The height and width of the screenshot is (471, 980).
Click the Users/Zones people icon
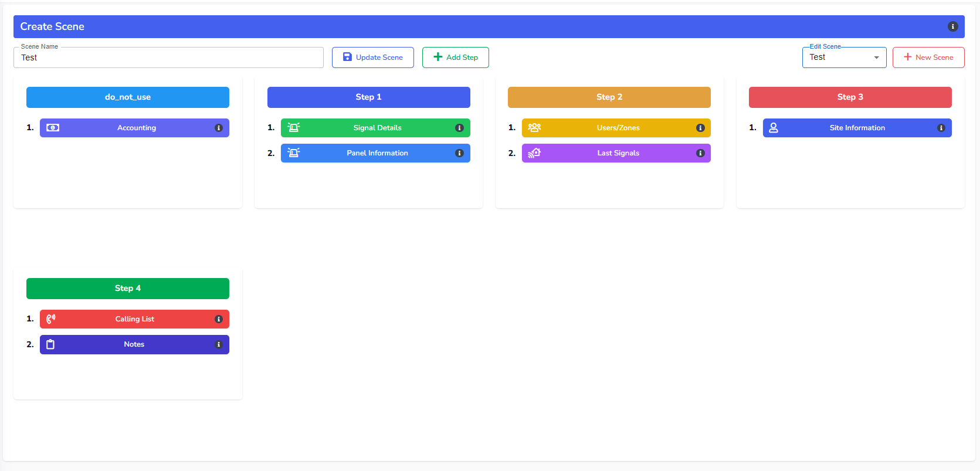tap(534, 128)
